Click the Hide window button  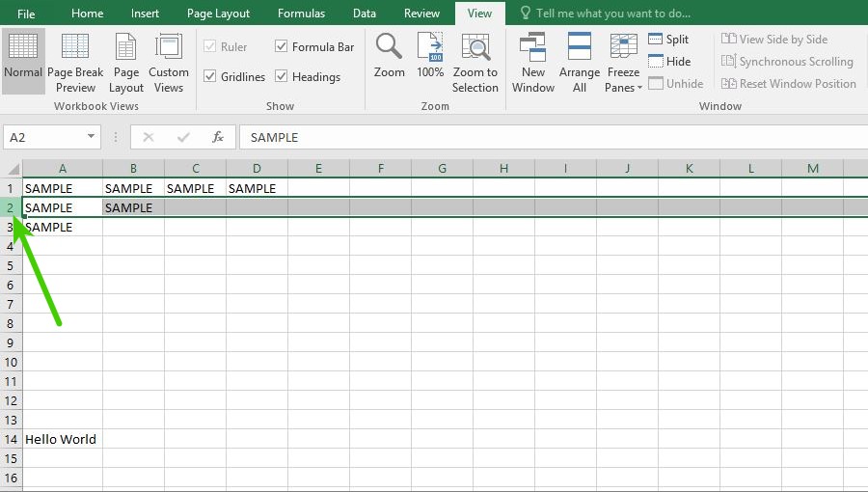669,62
